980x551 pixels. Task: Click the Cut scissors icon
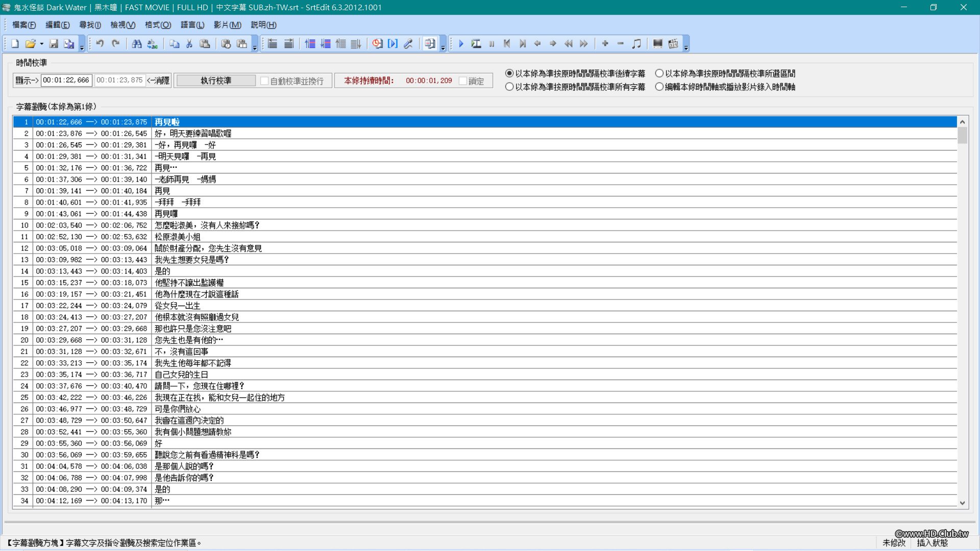[x=189, y=44]
